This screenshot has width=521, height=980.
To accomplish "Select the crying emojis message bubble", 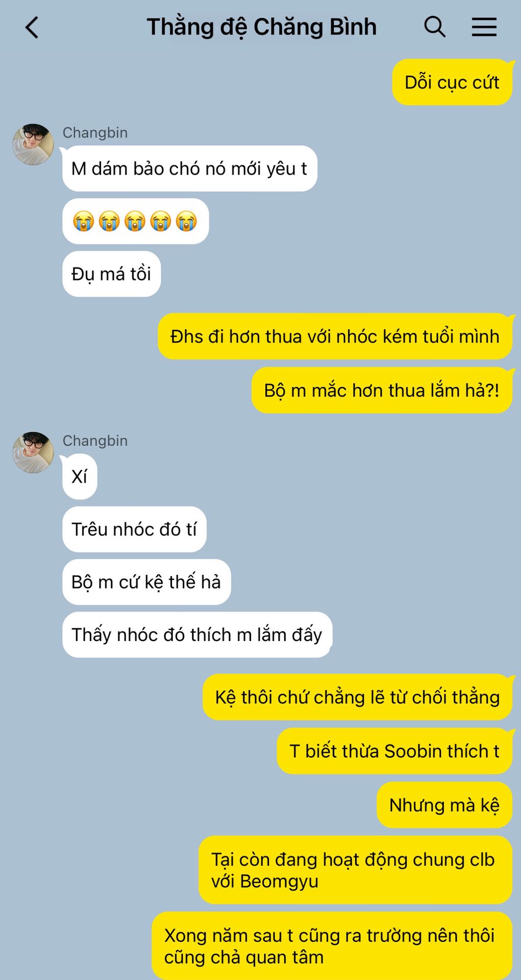I will (x=136, y=221).
